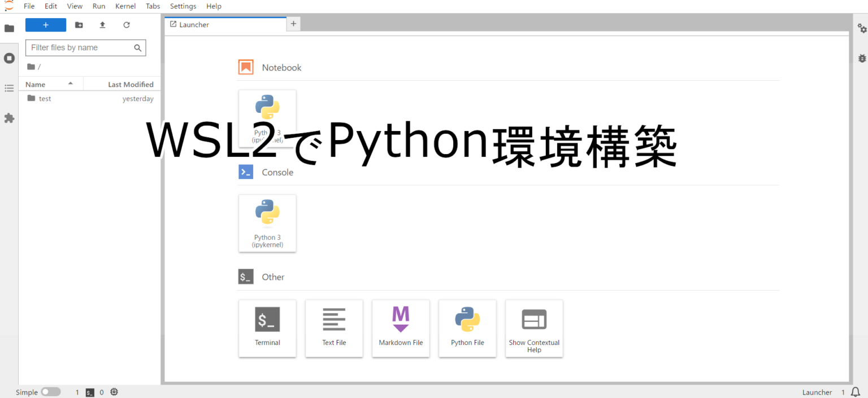Image resolution: width=868 pixels, height=398 pixels.
Task: Launch a Terminal from the Other section
Action: (267, 329)
